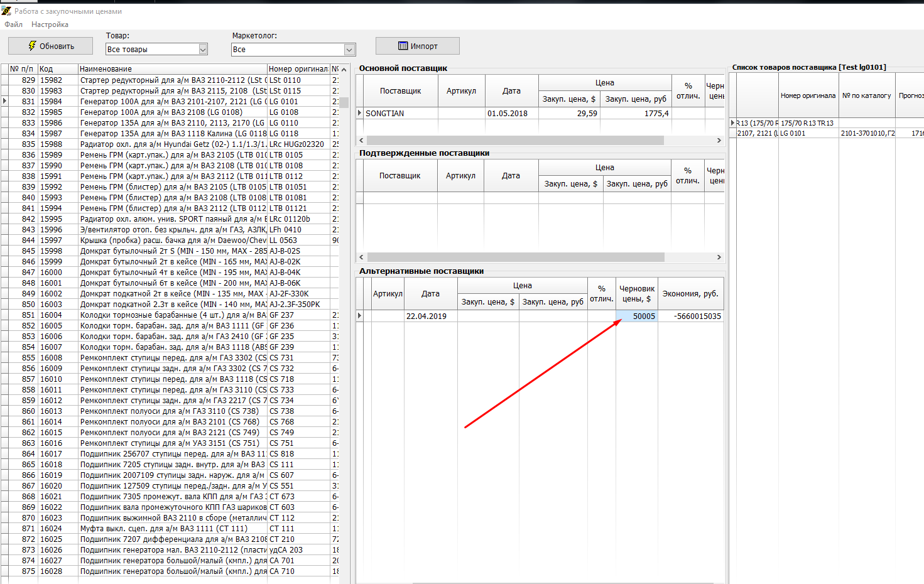The height and width of the screenshot is (584, 924).
Task: Select row 875 Подшипник генератора CA 710
Action: (170, 571)
